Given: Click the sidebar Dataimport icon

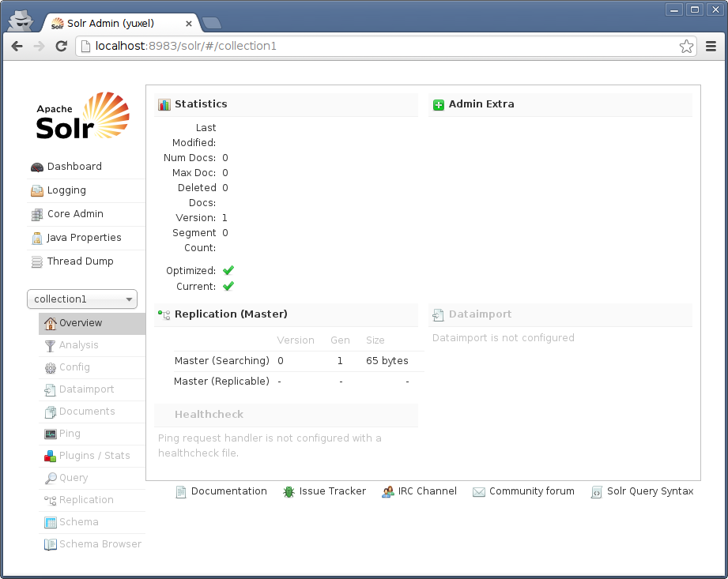Looking at the screenshot, I should point(50,390).
